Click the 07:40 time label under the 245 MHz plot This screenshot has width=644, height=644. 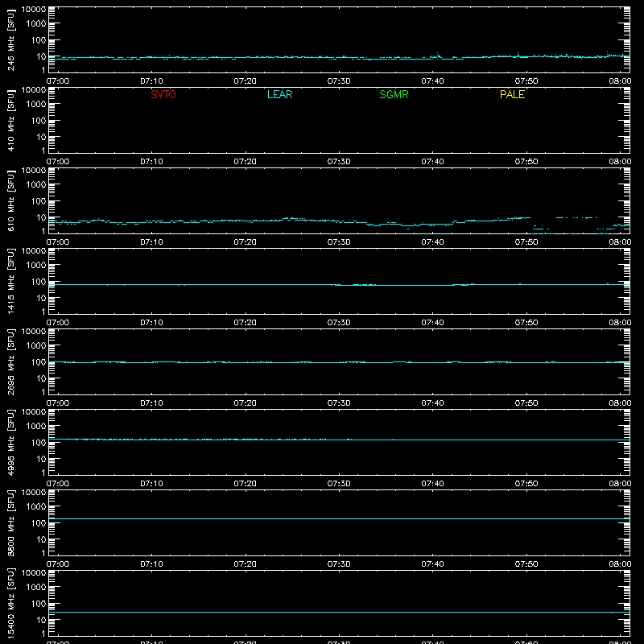pos(432,81)
